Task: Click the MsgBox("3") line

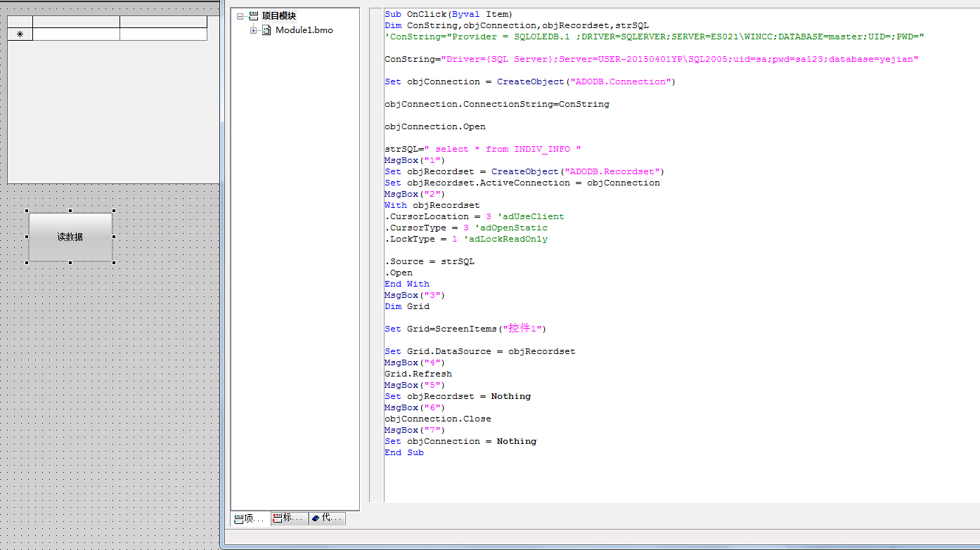Action: pyautogui.click(x=415, y=295)
